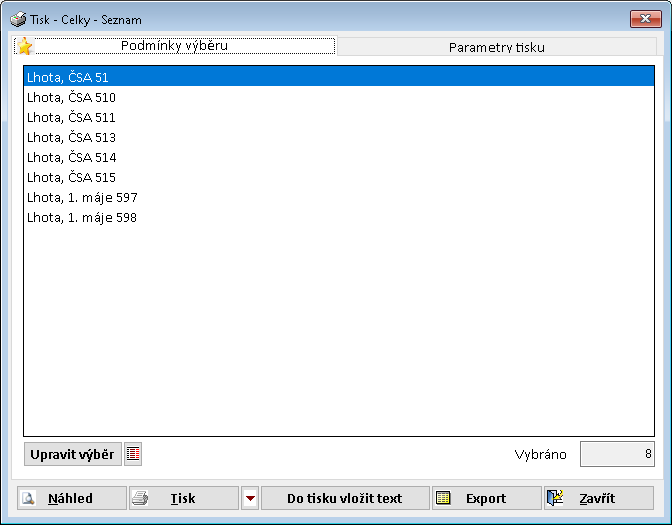Pick the Lhota, 1. máje 598 entry
The height and width of the screenshot is (525, 672).
tap(82, 217)
